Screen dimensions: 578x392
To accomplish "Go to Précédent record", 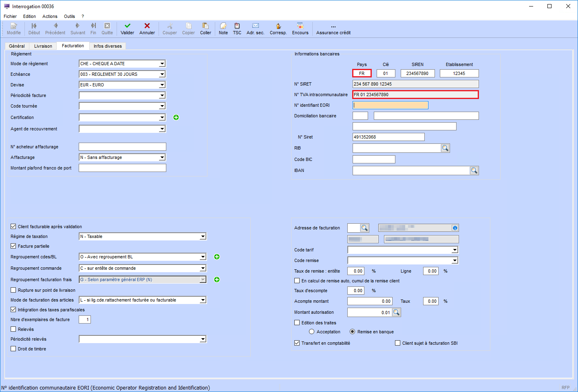I will click(55, 29).
